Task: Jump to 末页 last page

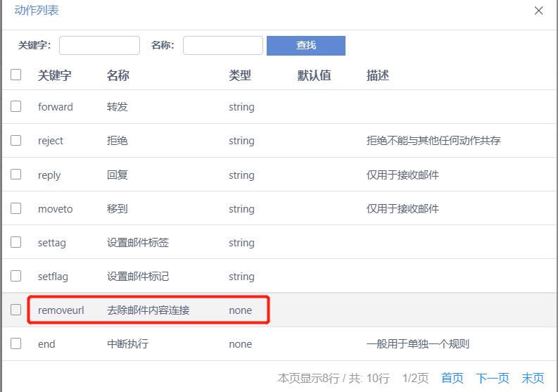Action: pos(533,379)
